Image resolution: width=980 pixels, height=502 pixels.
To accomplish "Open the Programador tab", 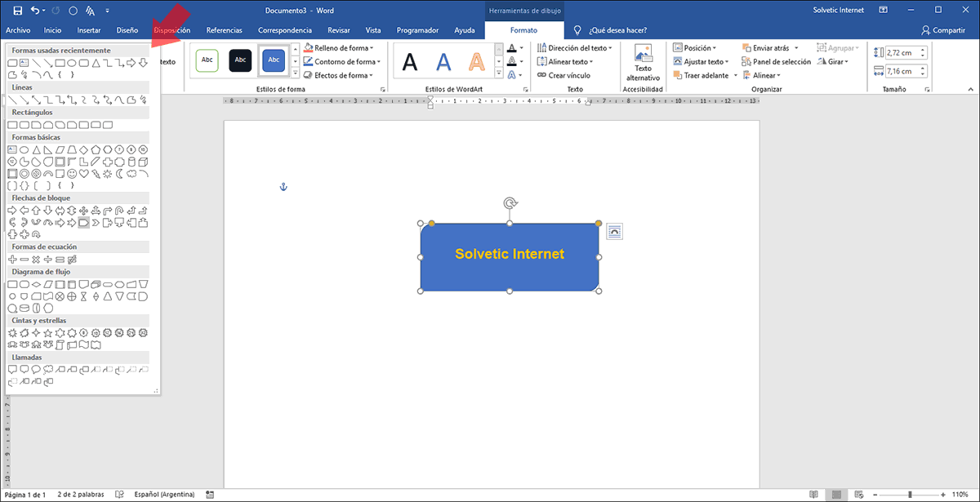I will pyautogui.click(x=417, y=30).
